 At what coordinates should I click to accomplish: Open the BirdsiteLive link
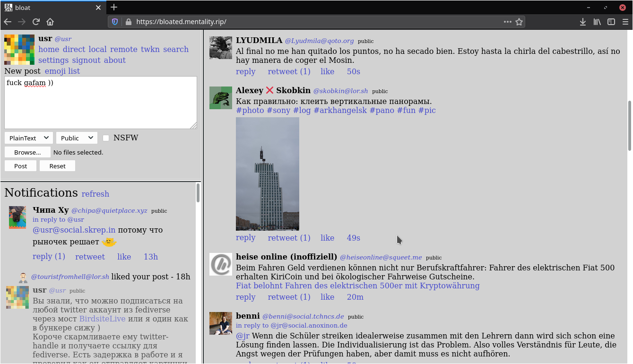[x=102, y=319]
